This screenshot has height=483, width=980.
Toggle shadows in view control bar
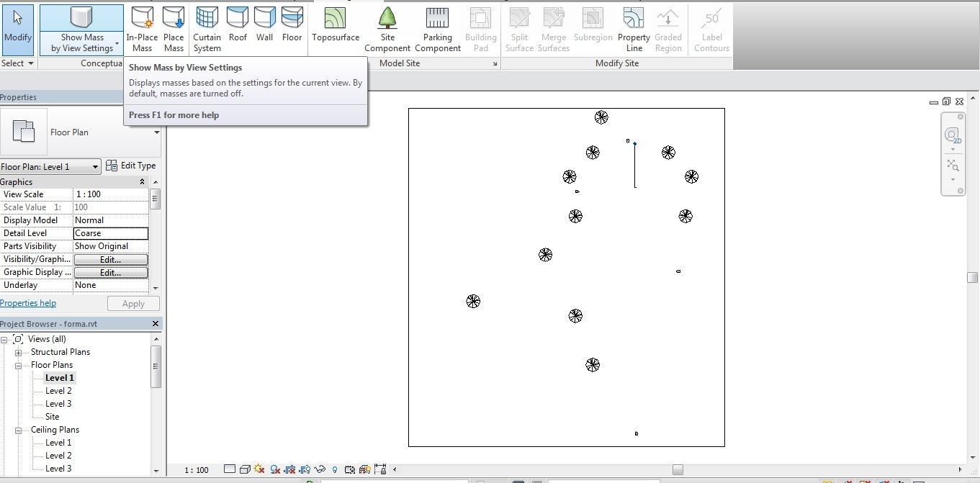(x=274, y=469)
